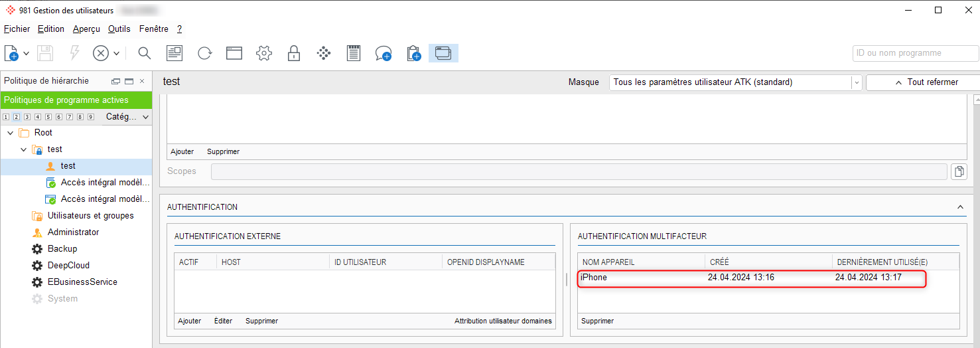Click the padlock icon in toolbar
This screenshot has width=980, height=348.
click(x=294, y=53)
